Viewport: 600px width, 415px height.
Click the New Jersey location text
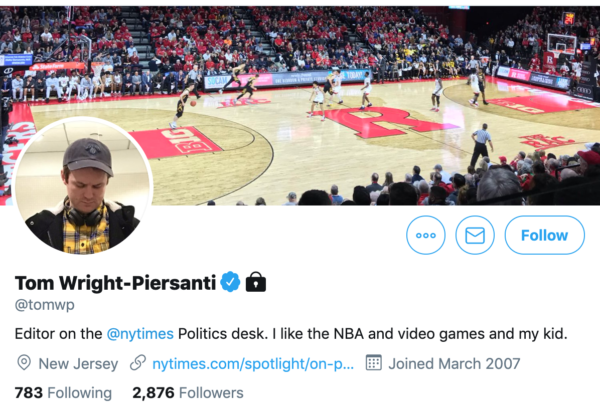[x=78, y=364]
